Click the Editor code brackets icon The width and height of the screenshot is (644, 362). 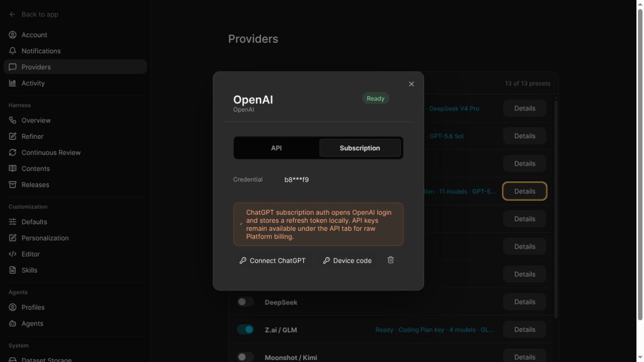tap(13, 254)
